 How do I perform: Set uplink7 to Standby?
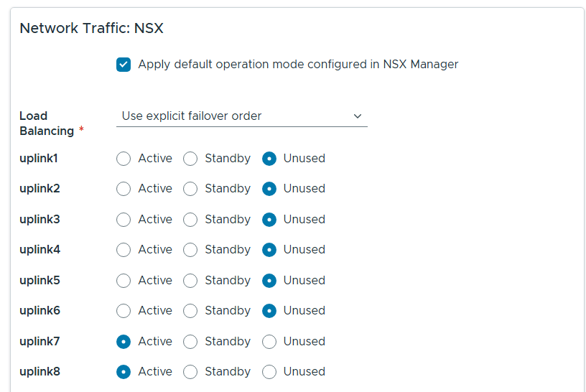(190, 342)
